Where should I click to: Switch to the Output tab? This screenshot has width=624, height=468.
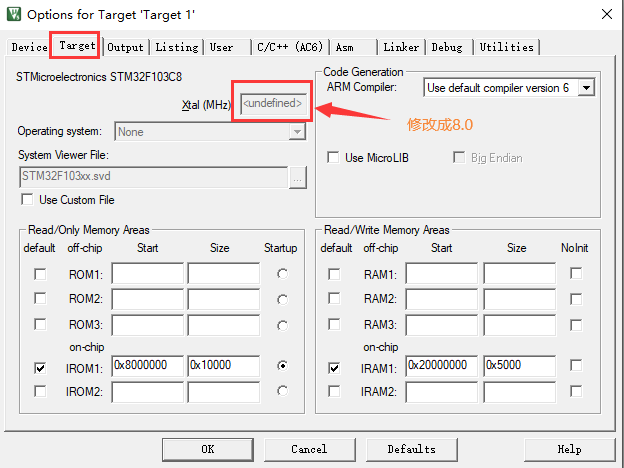point(126,47)
